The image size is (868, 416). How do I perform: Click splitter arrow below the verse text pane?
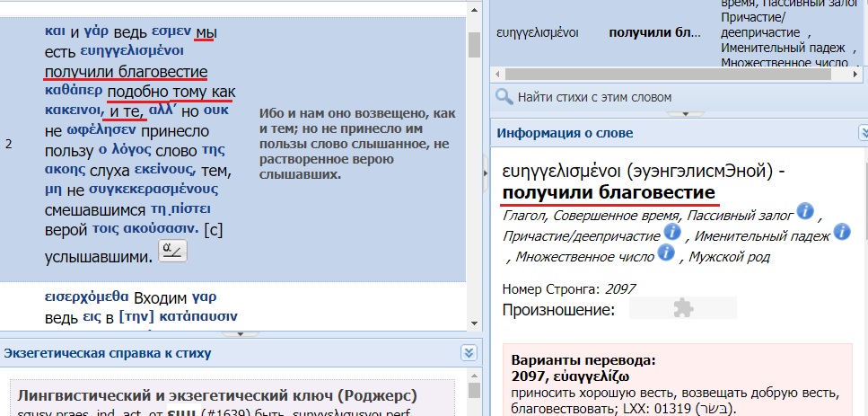(x=240, y=333)
